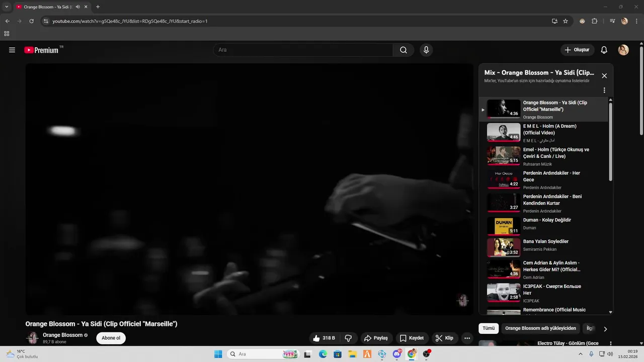This screenshot has height=362, width=644.
Task: Open Chrome media controls icon
Action: 612,21
